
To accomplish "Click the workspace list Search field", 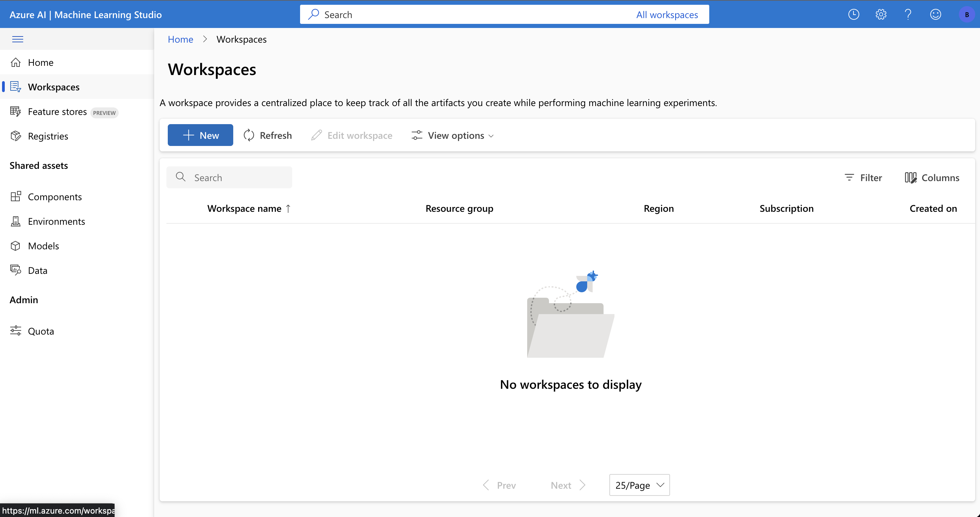I will pos(229,178).
